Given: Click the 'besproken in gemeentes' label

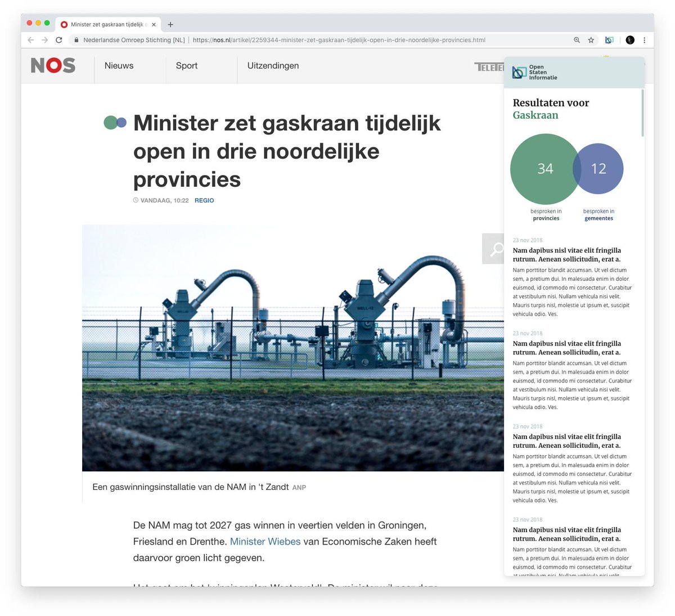Looking at the screenshot, I should point(598,215).
